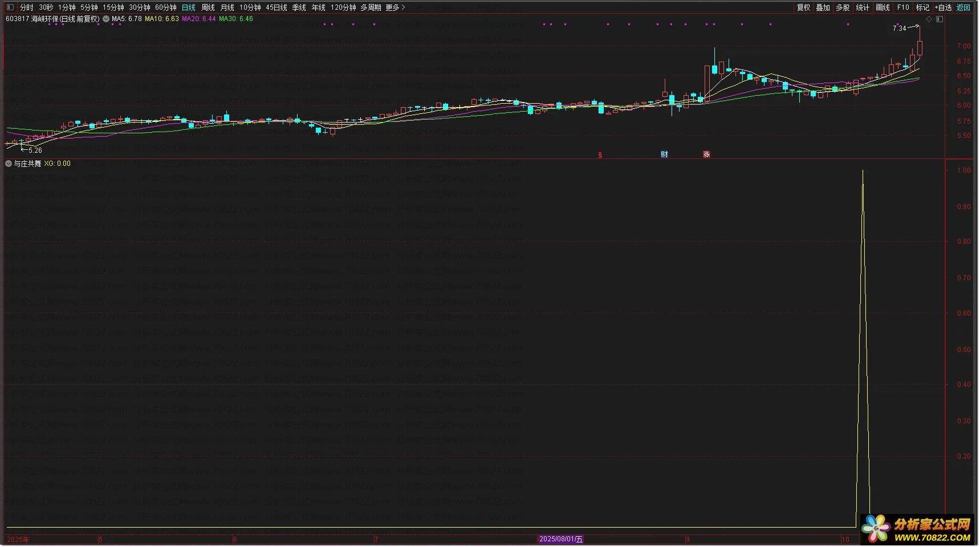Image resolution: width=980 pixels, height=547 pixels.
Task: Open the 多周期 multi-period view
Action: [x=371, y=7]
